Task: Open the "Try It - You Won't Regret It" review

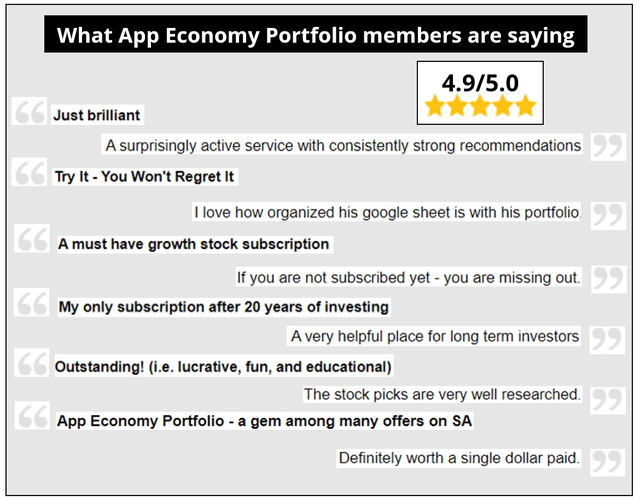Action: click(x=145, y=177)
